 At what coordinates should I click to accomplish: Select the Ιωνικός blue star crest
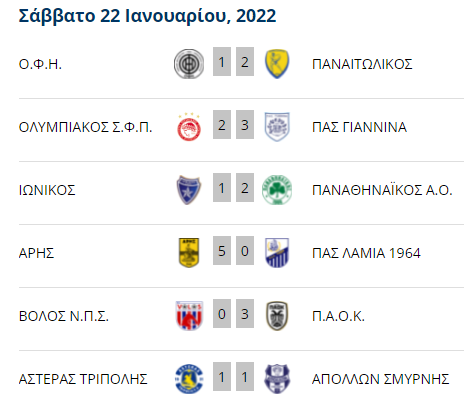pyautogui.click(x=189, y=190)
